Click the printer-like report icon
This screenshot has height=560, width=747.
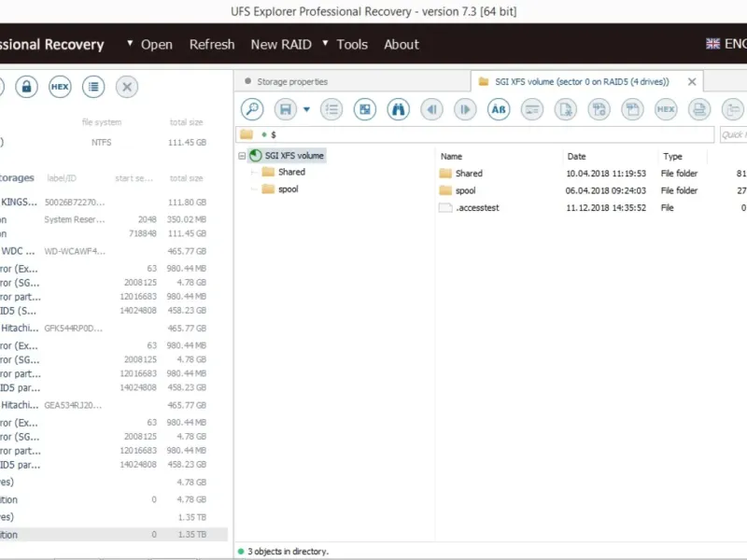point(699,109)
